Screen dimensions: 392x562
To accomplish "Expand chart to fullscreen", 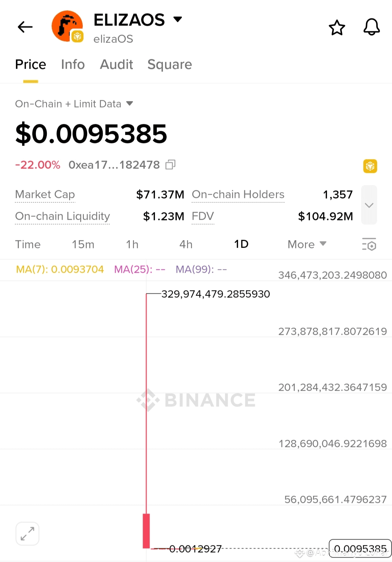I will click(28, 534).
